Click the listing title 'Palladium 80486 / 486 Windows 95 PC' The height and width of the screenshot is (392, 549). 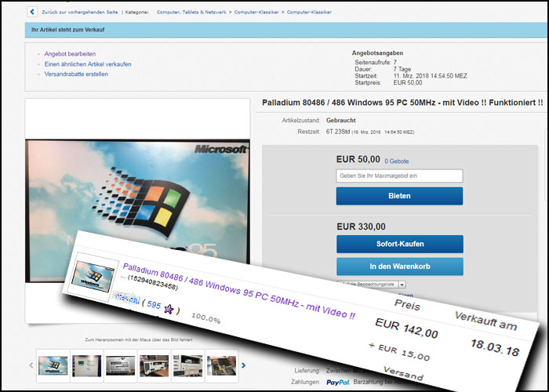tap(402, 103)
